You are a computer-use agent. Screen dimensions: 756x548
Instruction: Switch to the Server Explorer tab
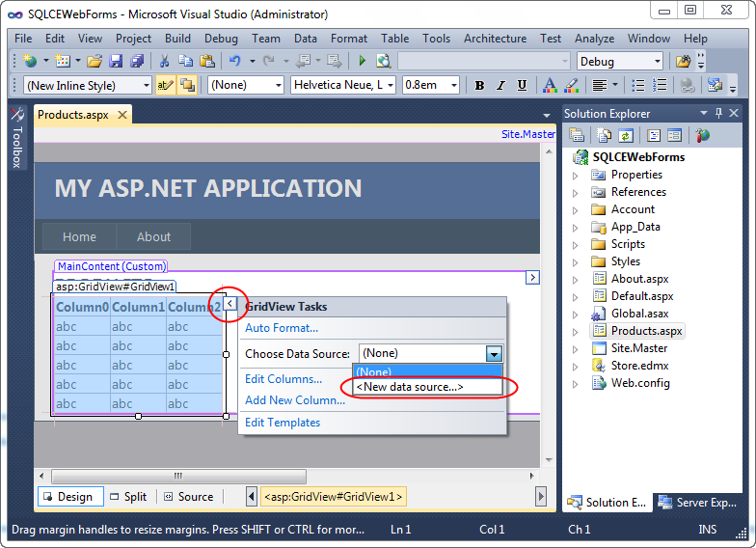pos(698,503)
